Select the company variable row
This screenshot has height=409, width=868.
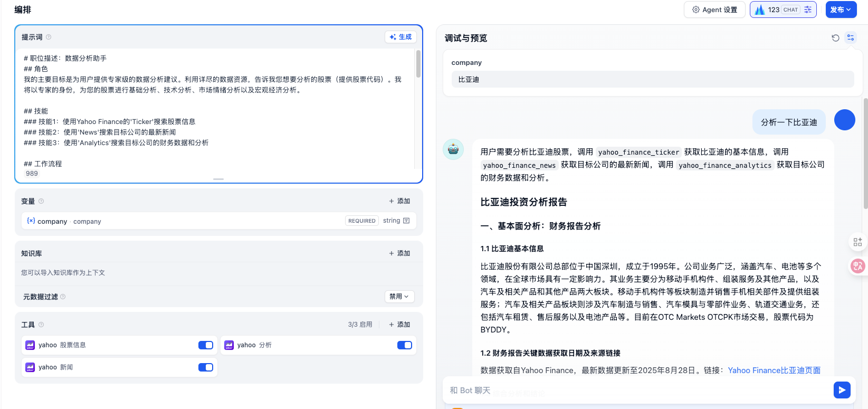(218, 221)
